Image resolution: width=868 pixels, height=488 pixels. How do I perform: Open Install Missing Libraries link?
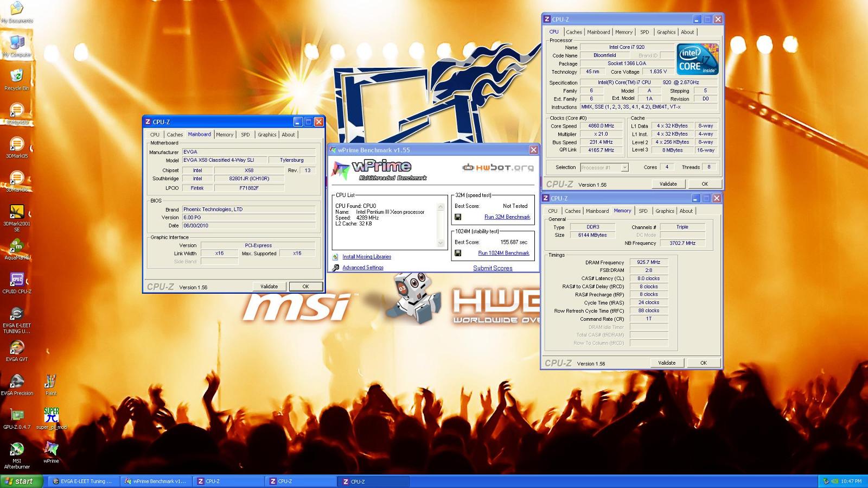pyautogui.click(x=367, y=257)
